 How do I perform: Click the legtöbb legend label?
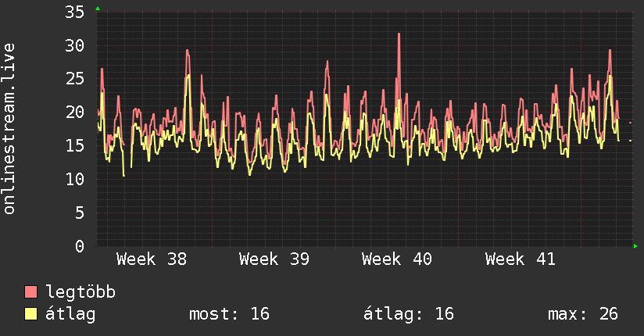click(80, 292)
